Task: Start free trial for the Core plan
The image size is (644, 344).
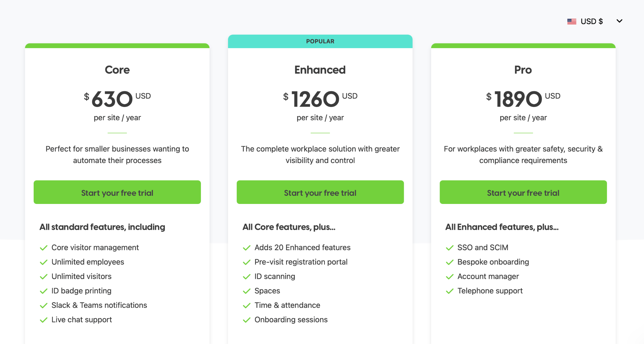Action: [117, 192]
